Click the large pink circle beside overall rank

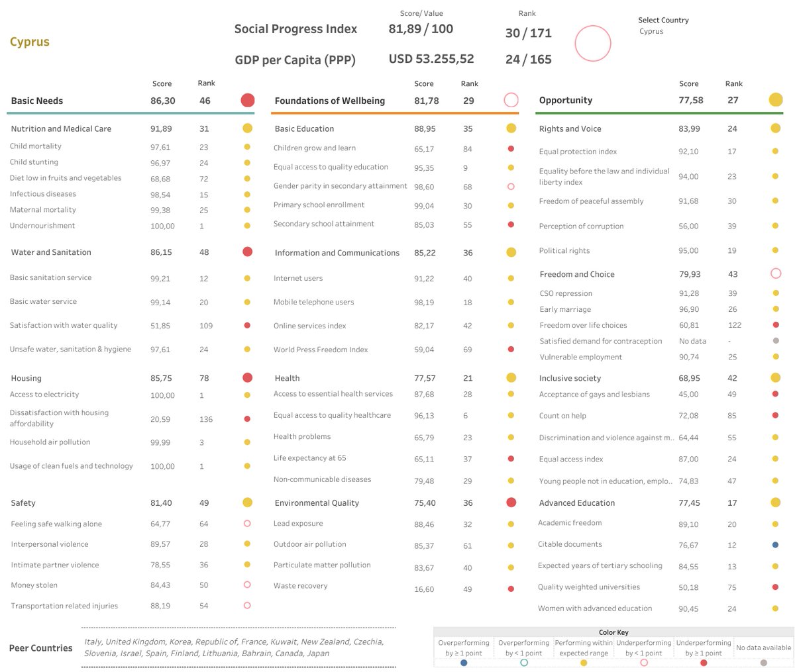(x=593, y=44)
